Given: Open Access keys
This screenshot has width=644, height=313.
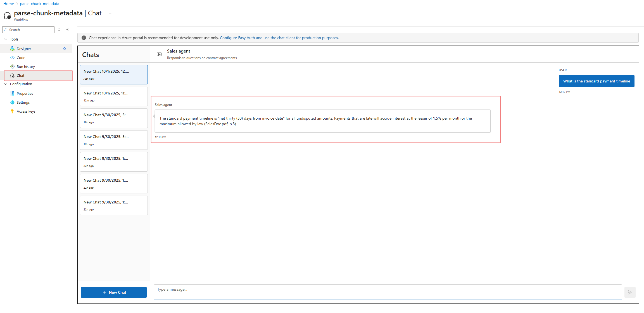Looking at the screenshot, I should (26, 111).
